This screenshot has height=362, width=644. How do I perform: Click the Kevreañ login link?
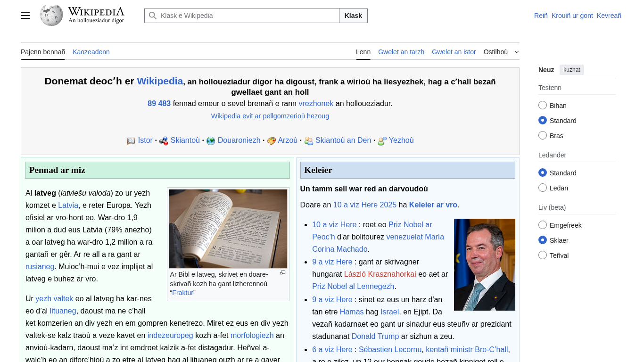[x=609, y=16]
